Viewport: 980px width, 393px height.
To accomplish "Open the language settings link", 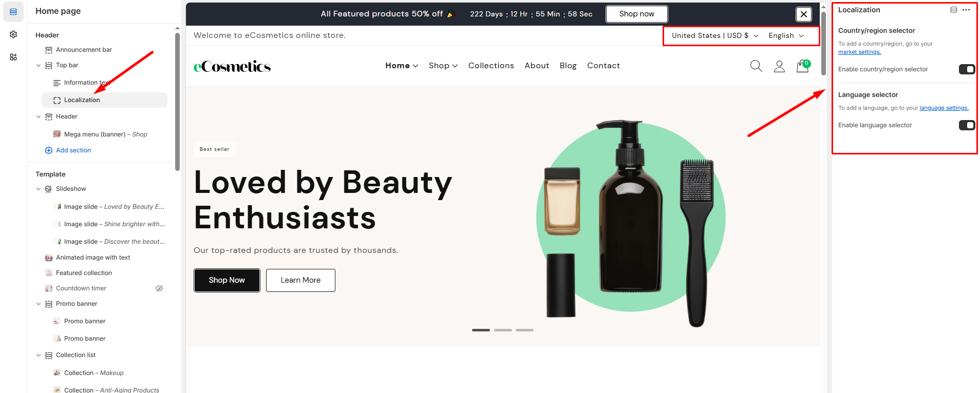I will (x=944, y=108).
